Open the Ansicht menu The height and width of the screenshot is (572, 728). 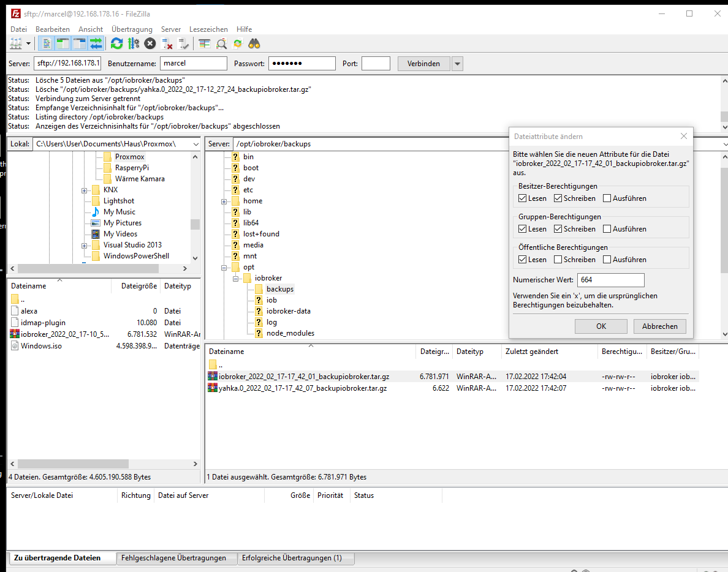pyautogui.click(x=91, y=29)
